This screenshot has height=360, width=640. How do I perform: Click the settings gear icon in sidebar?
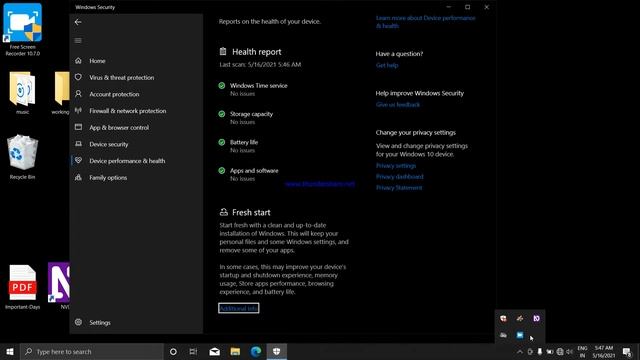(78, 322)
